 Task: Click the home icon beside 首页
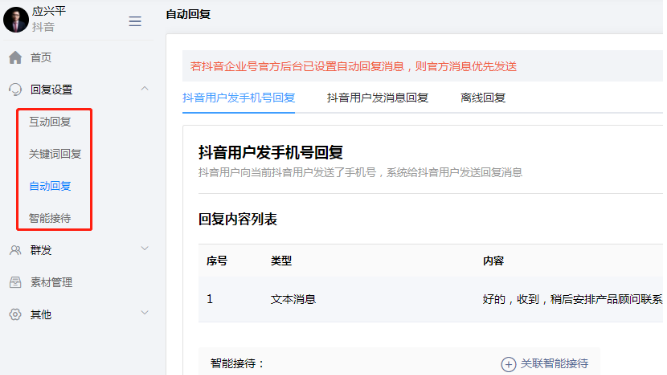(x=15, y=57)
